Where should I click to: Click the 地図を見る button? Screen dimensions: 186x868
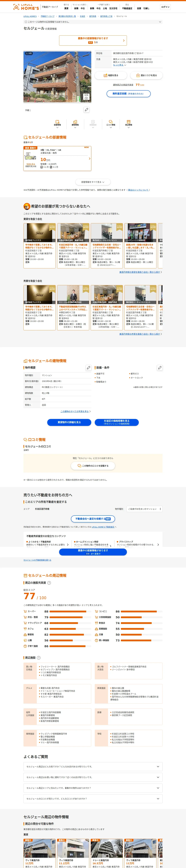(111, 76)
